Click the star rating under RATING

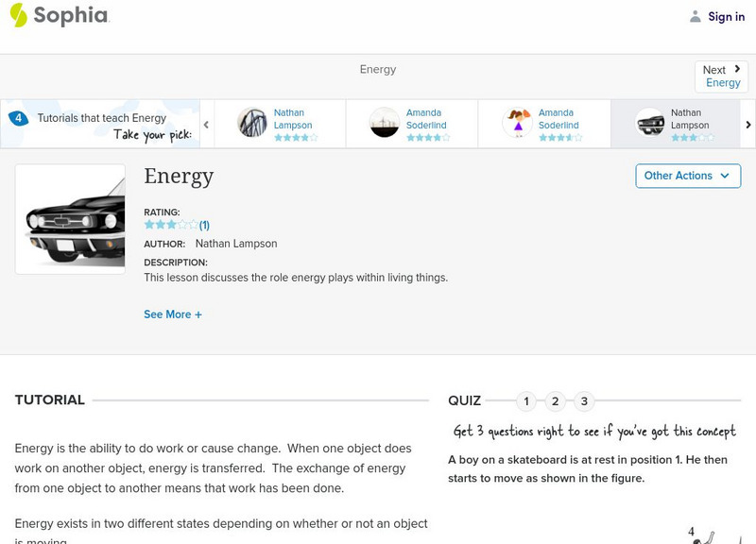pyautogui.click(x=170, y=225)
